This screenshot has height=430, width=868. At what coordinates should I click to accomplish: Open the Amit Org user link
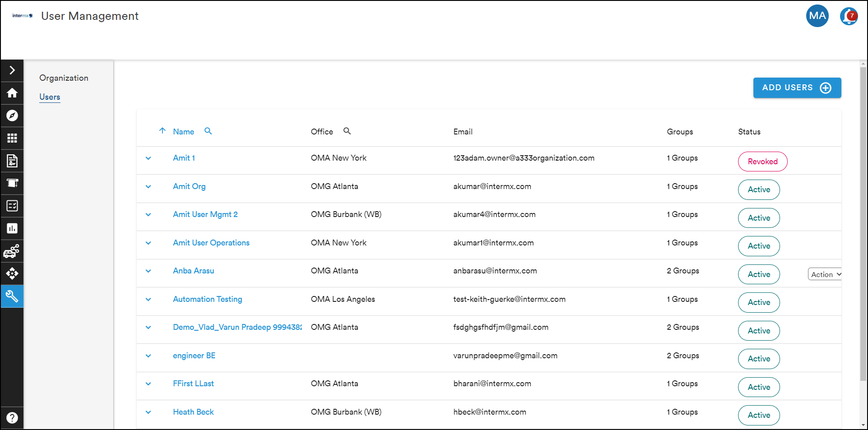click(x=189, y=186)
